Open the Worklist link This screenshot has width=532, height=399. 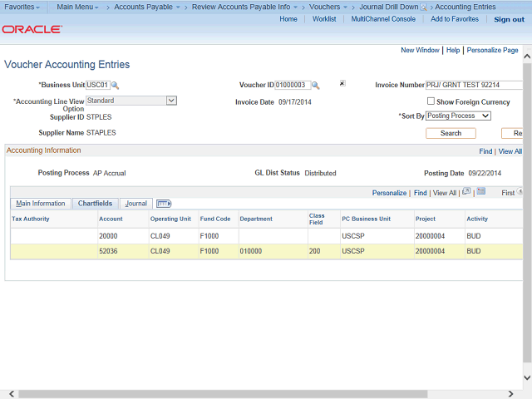tap(324, 19)
